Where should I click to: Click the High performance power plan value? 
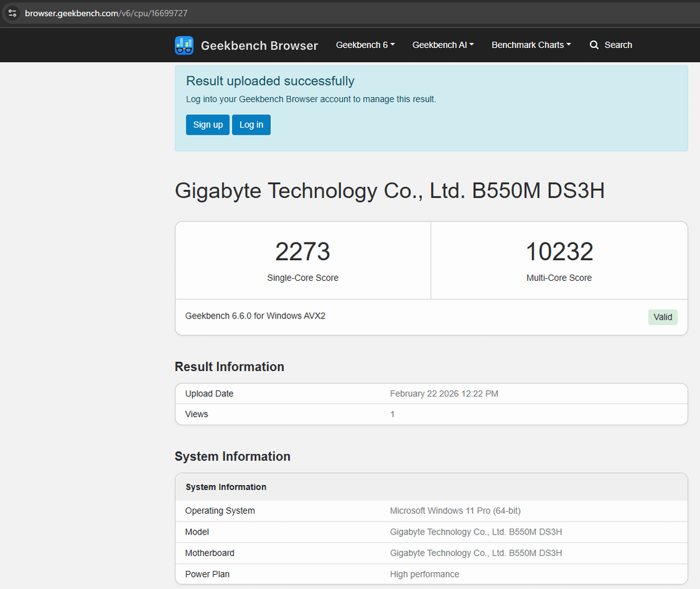tap(425, 574)
